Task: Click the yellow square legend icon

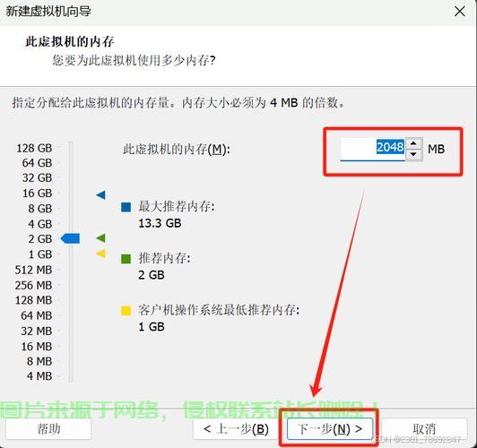Action: [x=126, y=311]
